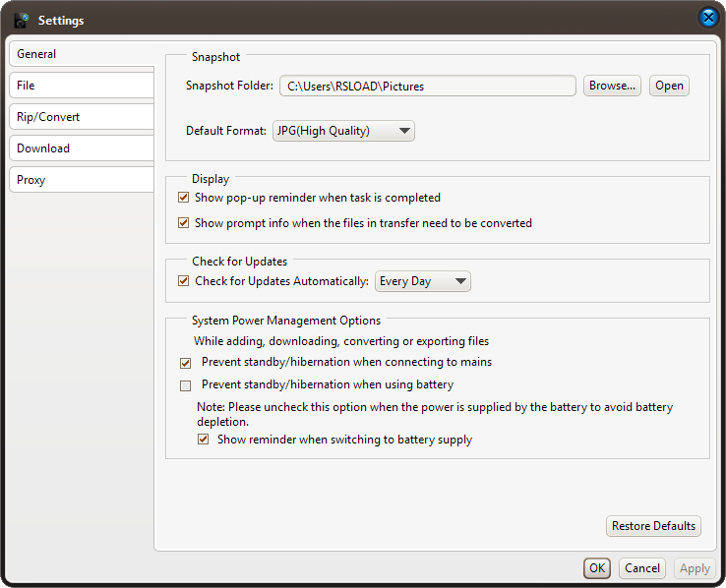
Task: Expand the Default Format dropdown
Action: [x=343, y=131]
